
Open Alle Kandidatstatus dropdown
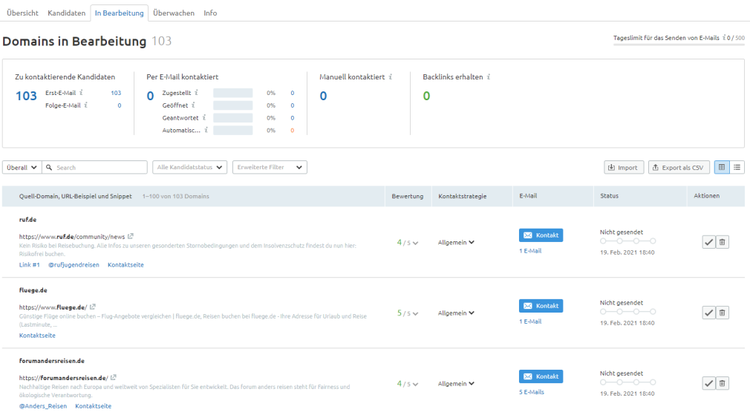190,167
